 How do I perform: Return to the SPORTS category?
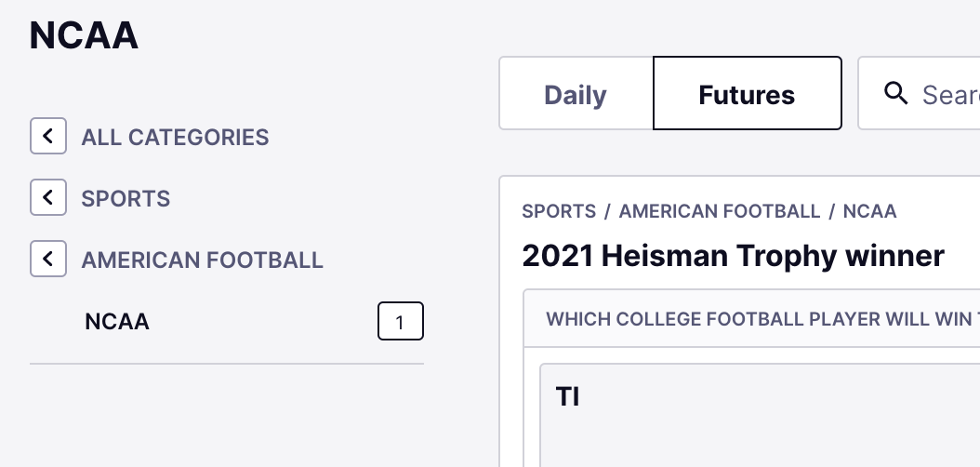point(126,199)
